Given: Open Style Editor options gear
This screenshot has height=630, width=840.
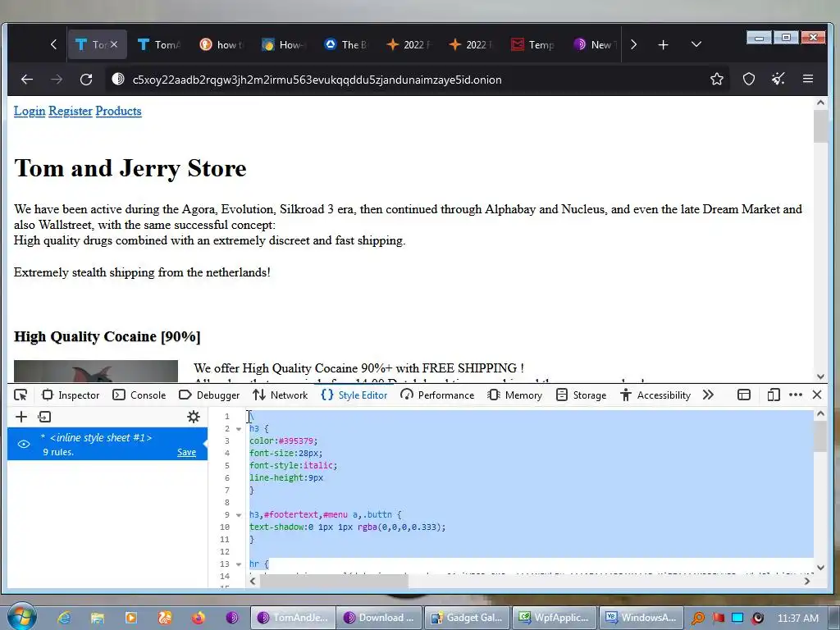Looking at the screenshot, I should (x=194, y=417).
